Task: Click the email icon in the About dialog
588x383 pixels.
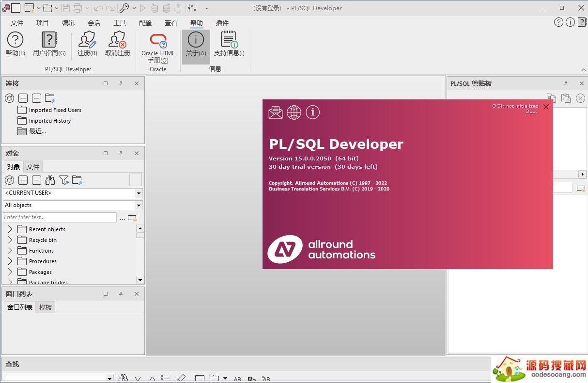Action: [276, 112]
